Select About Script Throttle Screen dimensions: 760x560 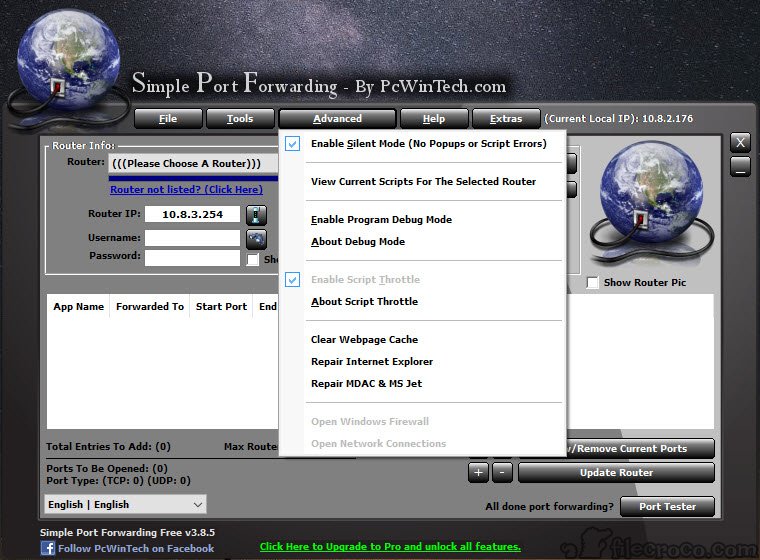423,302
